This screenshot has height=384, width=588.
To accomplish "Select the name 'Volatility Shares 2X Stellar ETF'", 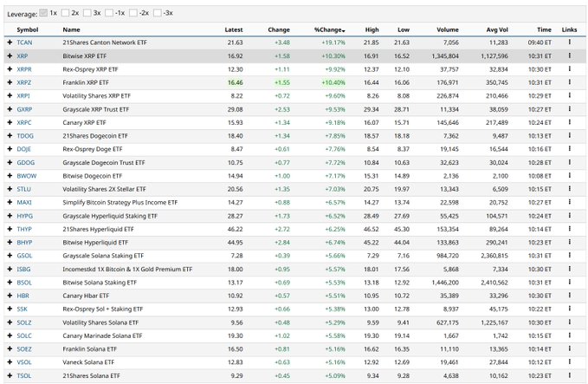I will 104,189.
